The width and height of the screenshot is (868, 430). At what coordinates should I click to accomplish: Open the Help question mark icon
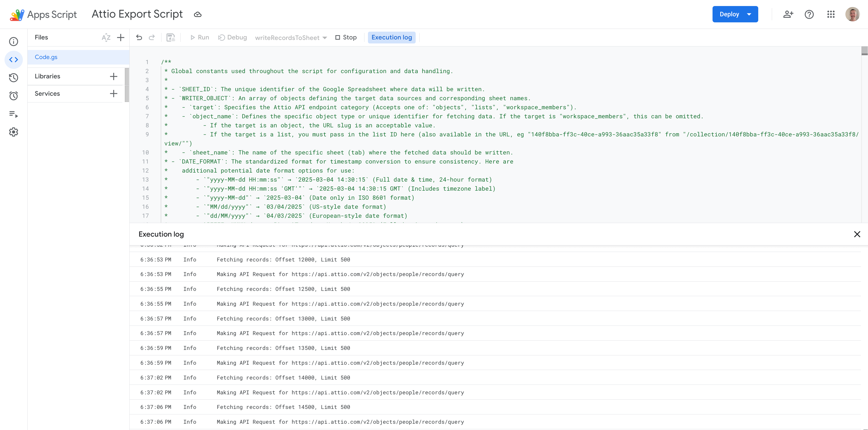pyautogui.click(x=809, y=15)
